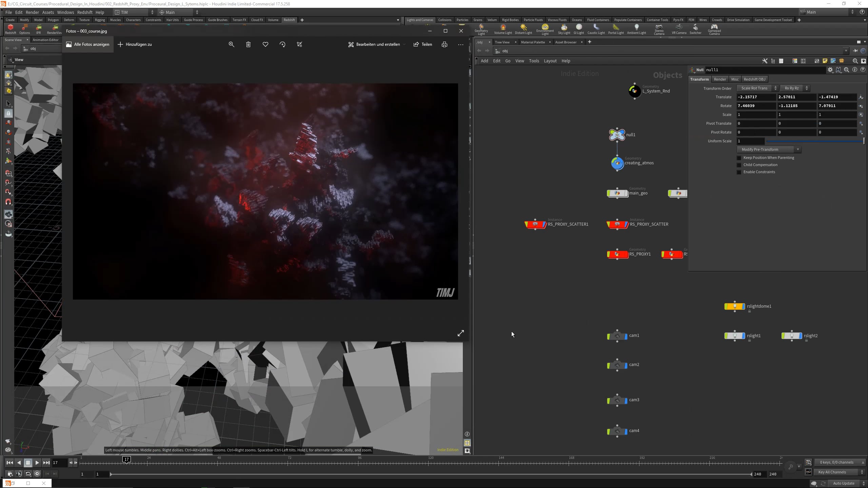The image size is (868, 488).
Task: Enable the Enable Constraints checkbox
Action: 738,172
